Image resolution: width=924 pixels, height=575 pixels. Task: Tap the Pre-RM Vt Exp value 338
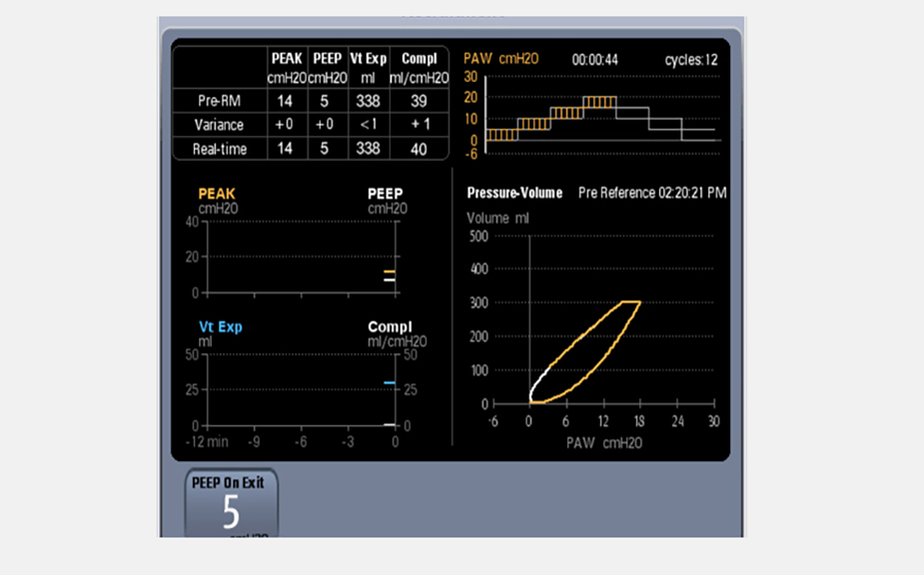tap(368, 101)
